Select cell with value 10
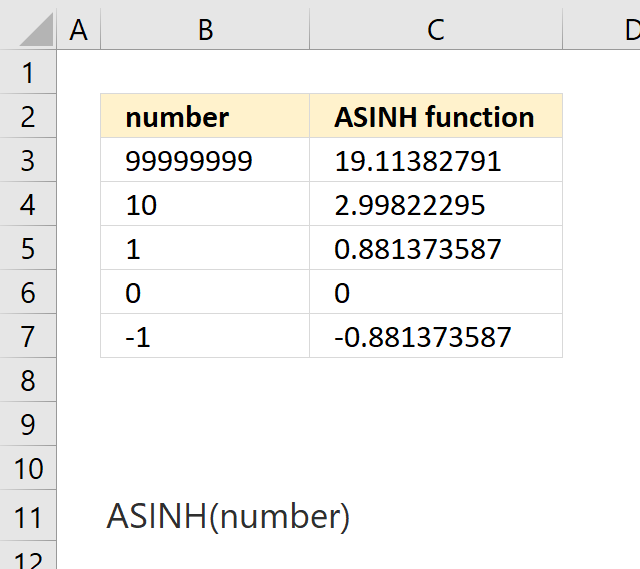 [205, 204]
